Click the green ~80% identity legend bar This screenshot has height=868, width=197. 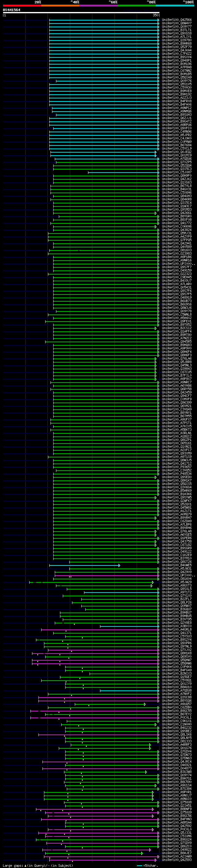point(137,6)
